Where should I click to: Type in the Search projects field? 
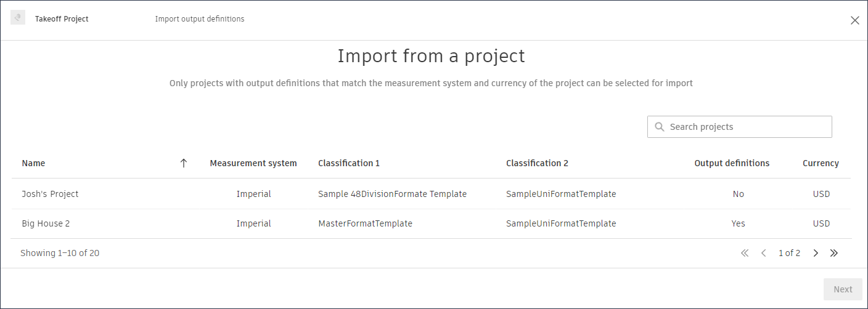click(746, 127)
